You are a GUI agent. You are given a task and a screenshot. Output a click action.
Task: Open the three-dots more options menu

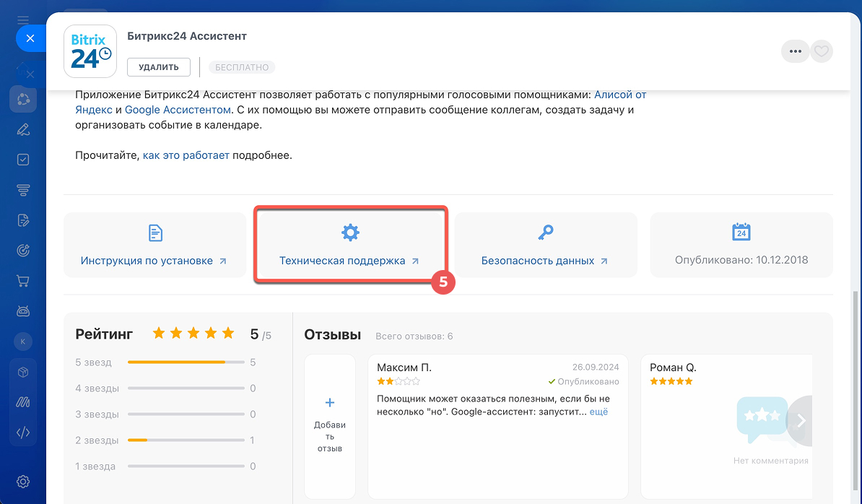[796, 51]
